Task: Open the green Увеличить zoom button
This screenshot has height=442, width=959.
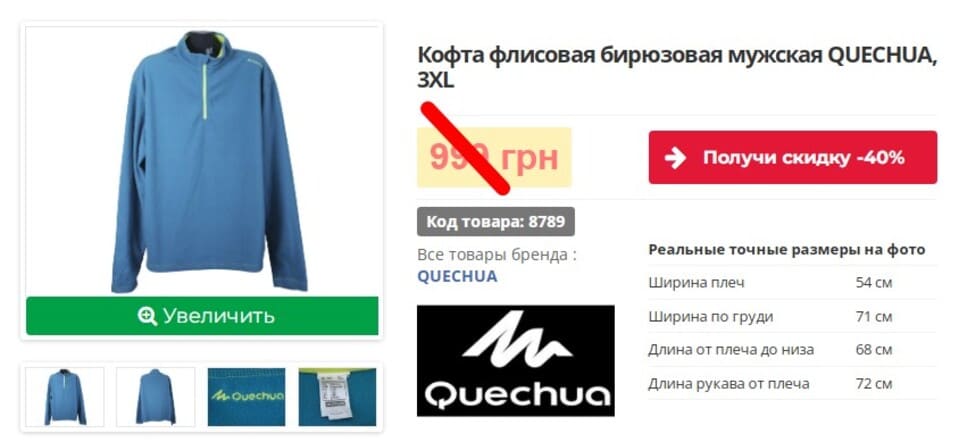Action: click(202, 316)
